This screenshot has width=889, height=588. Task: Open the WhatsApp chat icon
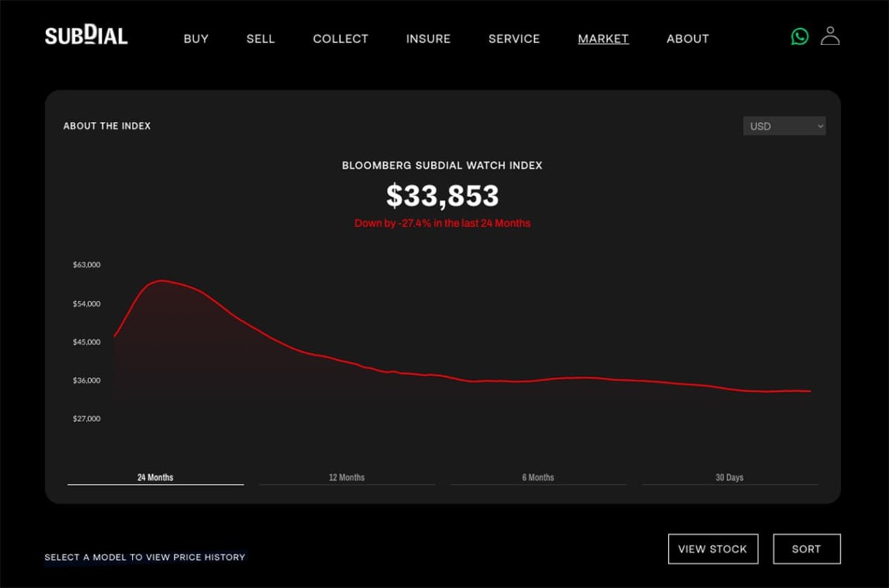[799, 36]
